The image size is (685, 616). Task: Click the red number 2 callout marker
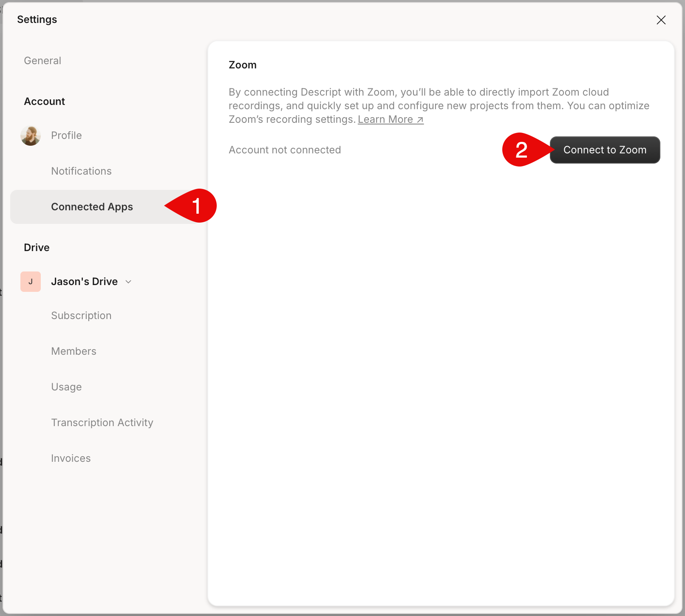pos(522,150)
